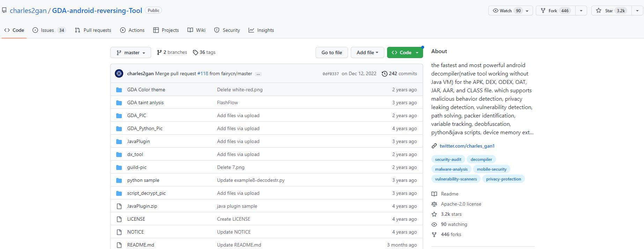Click the book icon next to Readme
Image resolution: width=644 pixels, height=249 pixels.
[x=434, y=194]
